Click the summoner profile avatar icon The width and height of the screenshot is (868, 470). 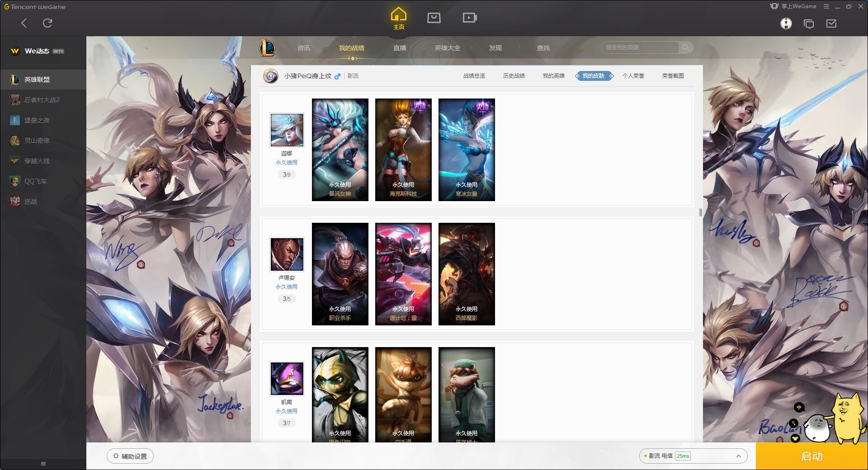(x=271, y=76)
